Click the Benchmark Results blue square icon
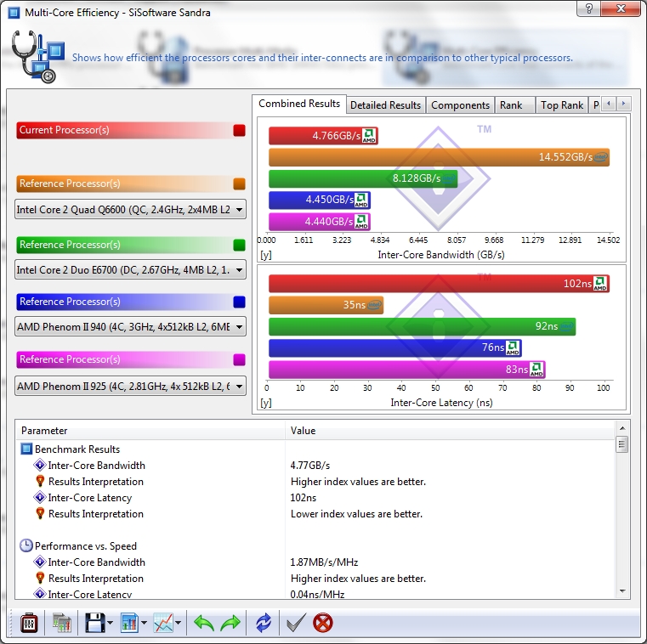Image resolution: width=647 pixels, height=644 pixels. coord(26,449)
